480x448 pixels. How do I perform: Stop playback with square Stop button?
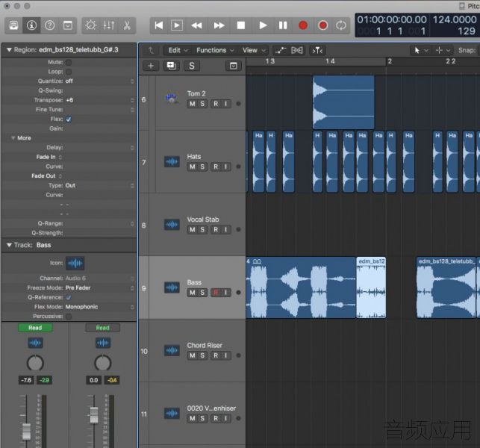[x=241, y=25]
